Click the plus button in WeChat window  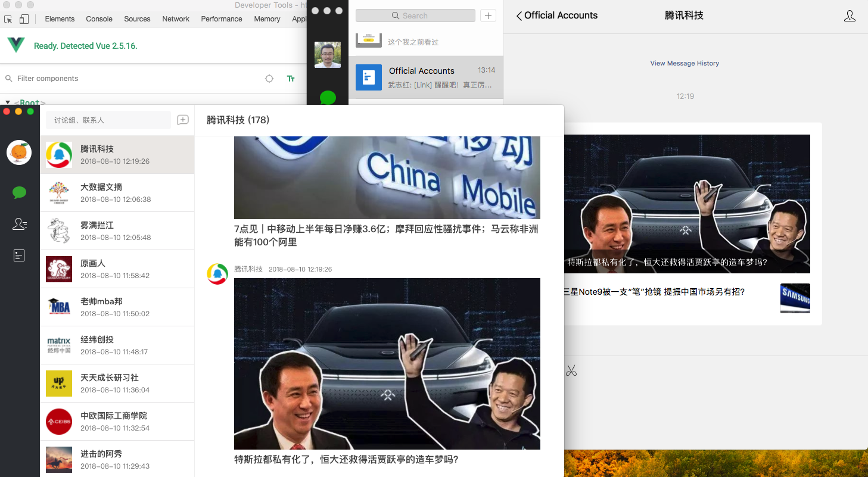coord(488,15)
